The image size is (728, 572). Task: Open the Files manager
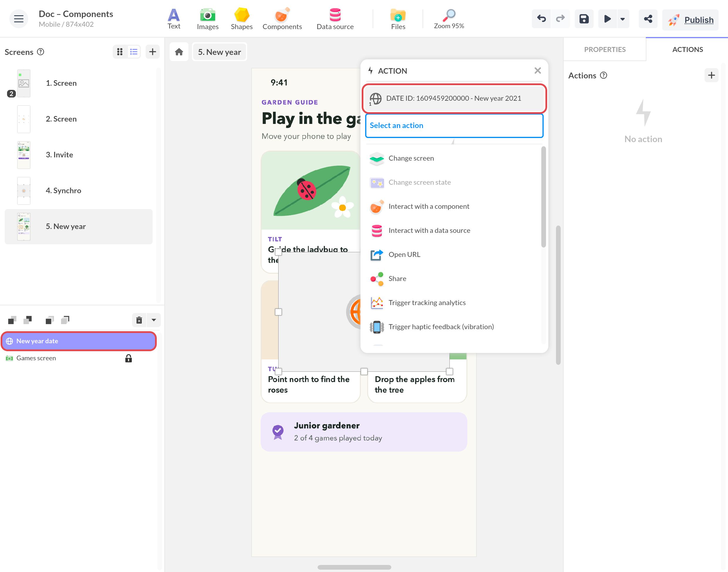(x=398, y=19)
